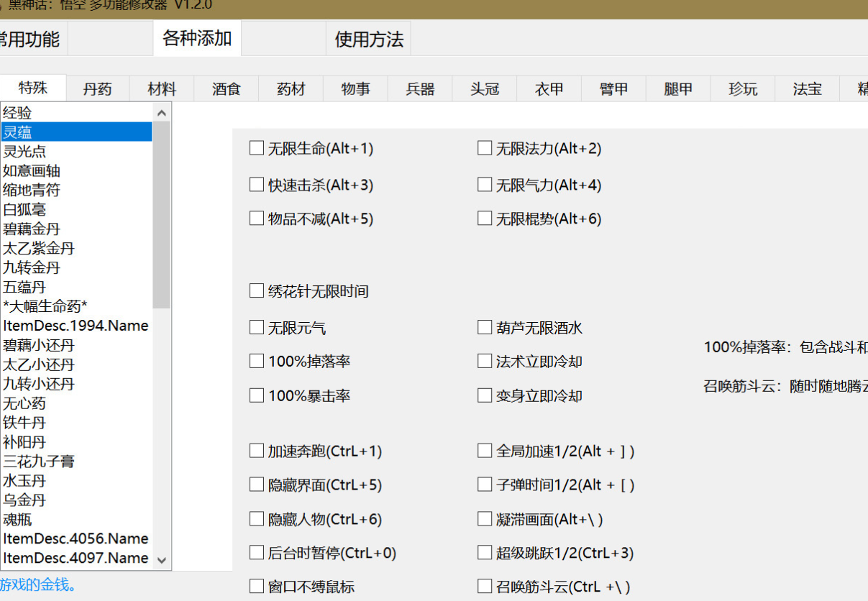Screen dimensions: 868x601
Task: Choose 九转金丹 from the list
Action: tap(32, 267)
